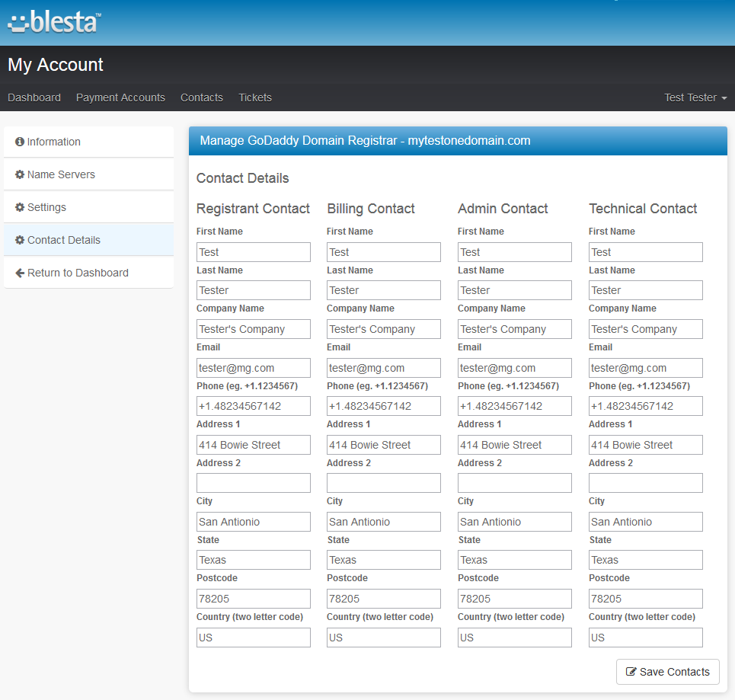
Task: Click Billing Contact empty Address 2 field
Action: tap(384, 483)
